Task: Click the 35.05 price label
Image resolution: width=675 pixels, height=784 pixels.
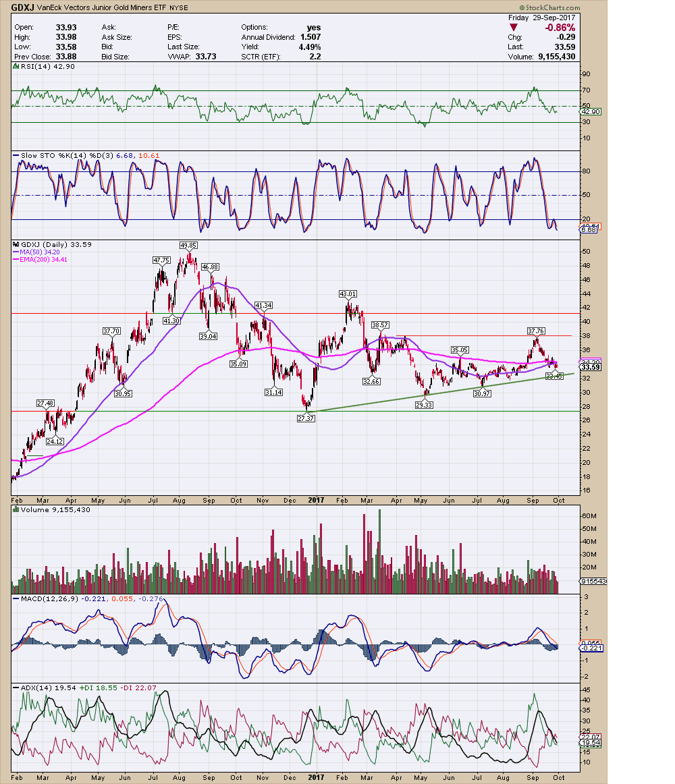Action: tap(460, 350)
